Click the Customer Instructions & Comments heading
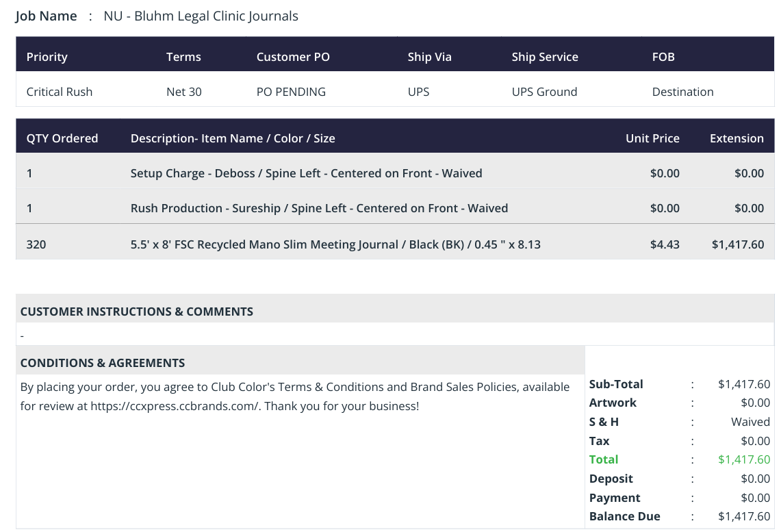This screenshot has width=781, height=532. click(136, 312)
